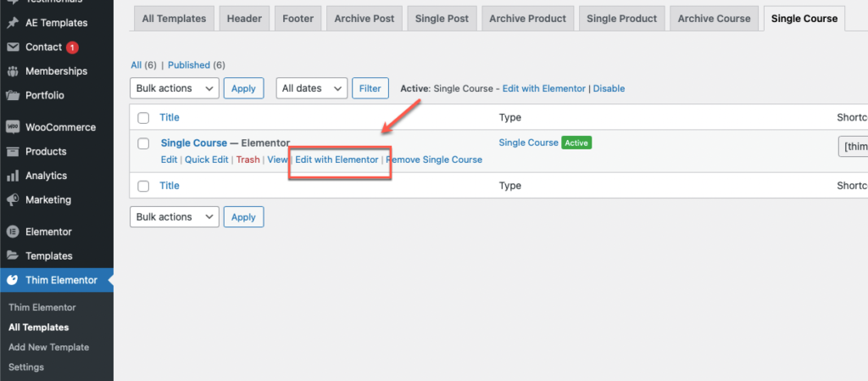Click Edit with Elementor row action
Screen dimensions: 868x381
tap(337, 160)
